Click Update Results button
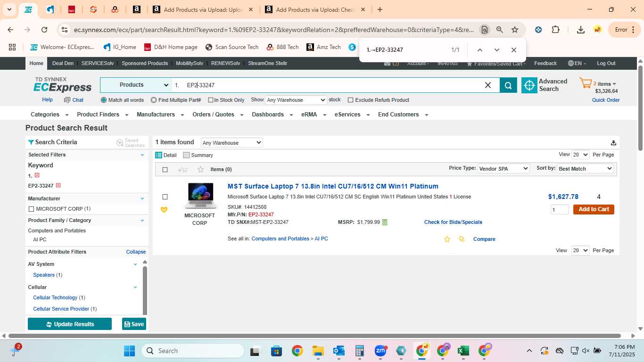Screen dimensions: 644x362 point(70,324)
